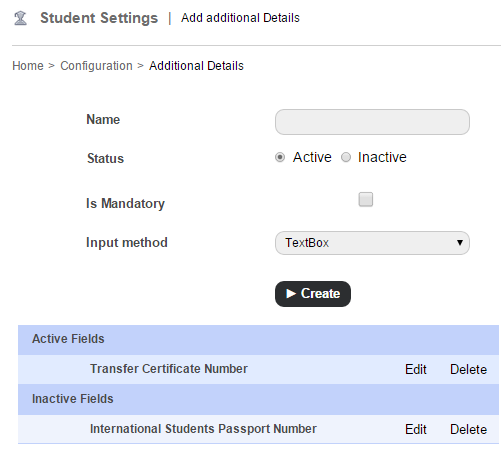
Task: Click the play arrow on Create button
Action: click(291, 294)
